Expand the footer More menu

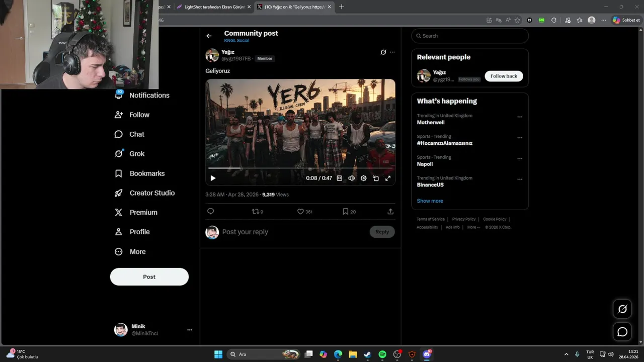(x=473, y=227)
